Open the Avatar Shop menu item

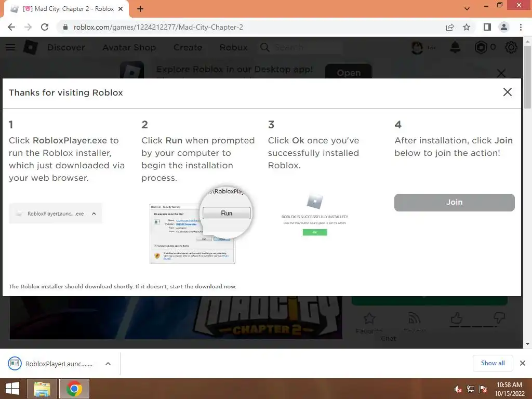coord(129,47)
